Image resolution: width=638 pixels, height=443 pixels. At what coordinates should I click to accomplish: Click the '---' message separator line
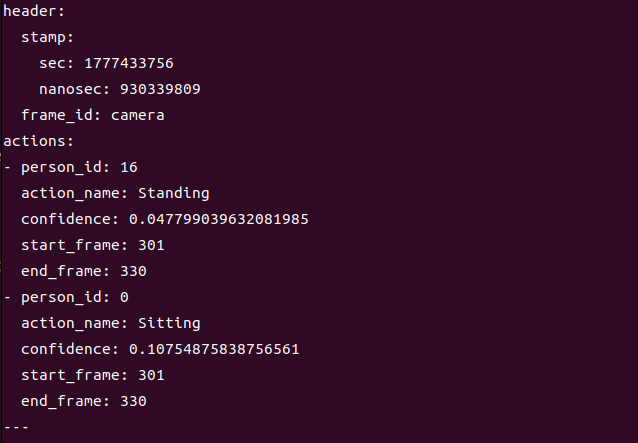coord(16,428)
